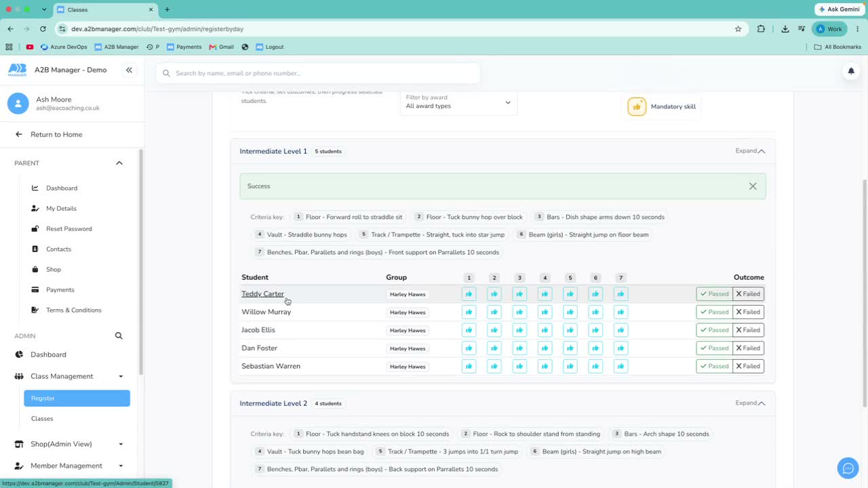Select the Register menu item
This screenshot has width=868, height=488.
pyautogui.click(x=77, y=399)
